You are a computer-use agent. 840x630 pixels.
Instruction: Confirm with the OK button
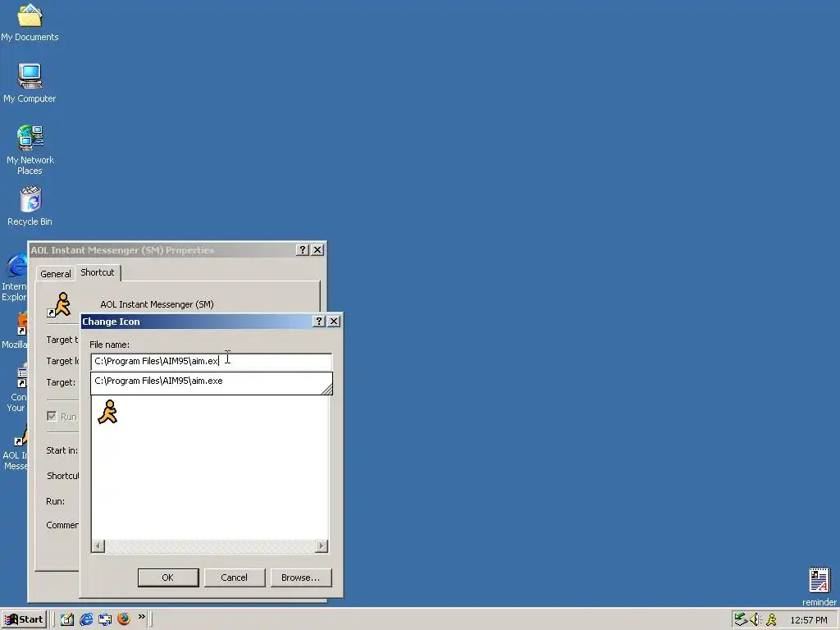click(x=168, y=577)
